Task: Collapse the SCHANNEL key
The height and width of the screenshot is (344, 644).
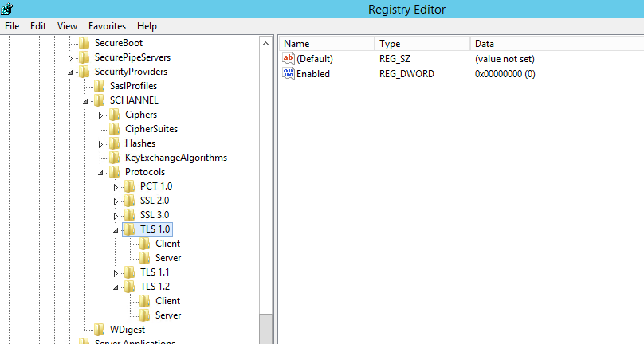Action: (x=85, y=101)
